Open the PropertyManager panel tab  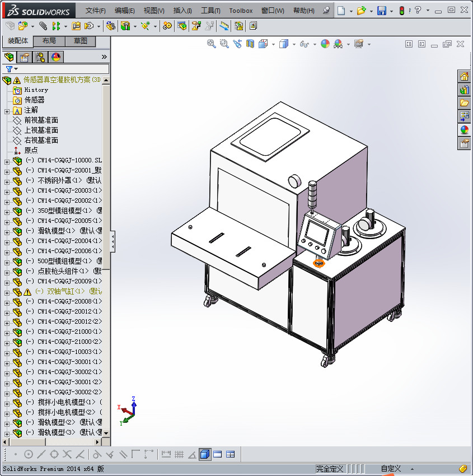click(x=24, y=57)
